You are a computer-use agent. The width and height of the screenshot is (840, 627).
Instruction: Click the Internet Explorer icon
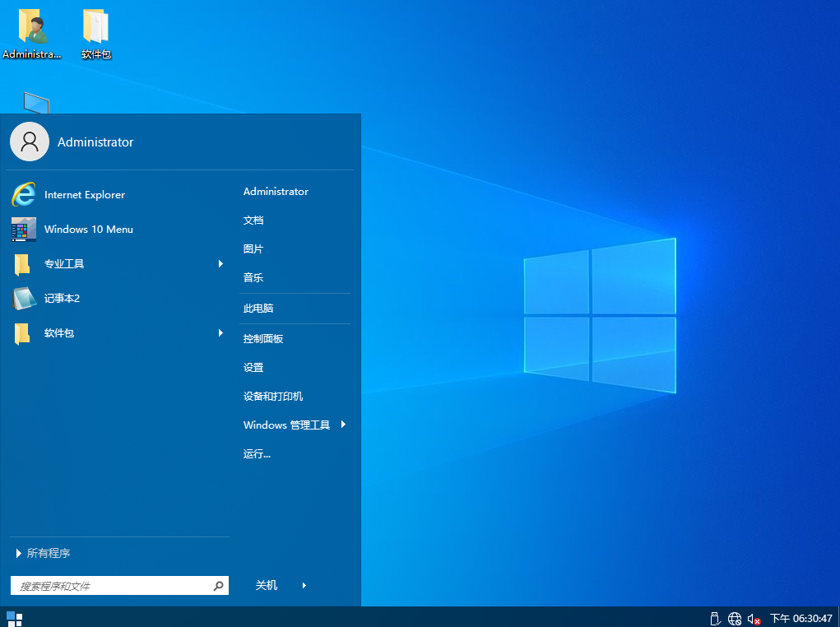pyautogui.click(x=24, y=194)
